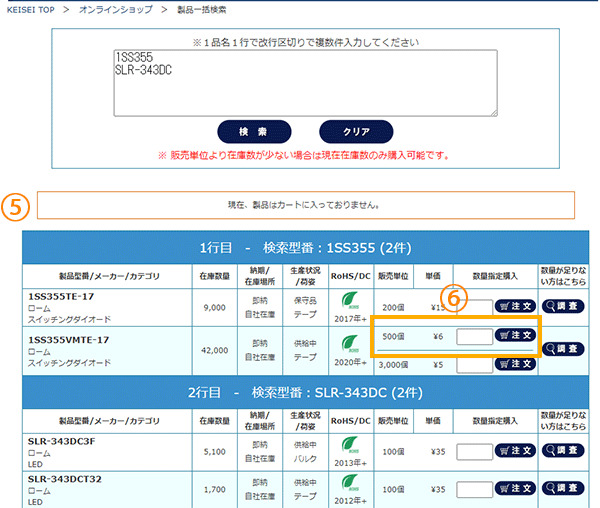Viewport: 600px width, 508px height.
Task: Click stock quantity 42,000
Action: point(215,350)
